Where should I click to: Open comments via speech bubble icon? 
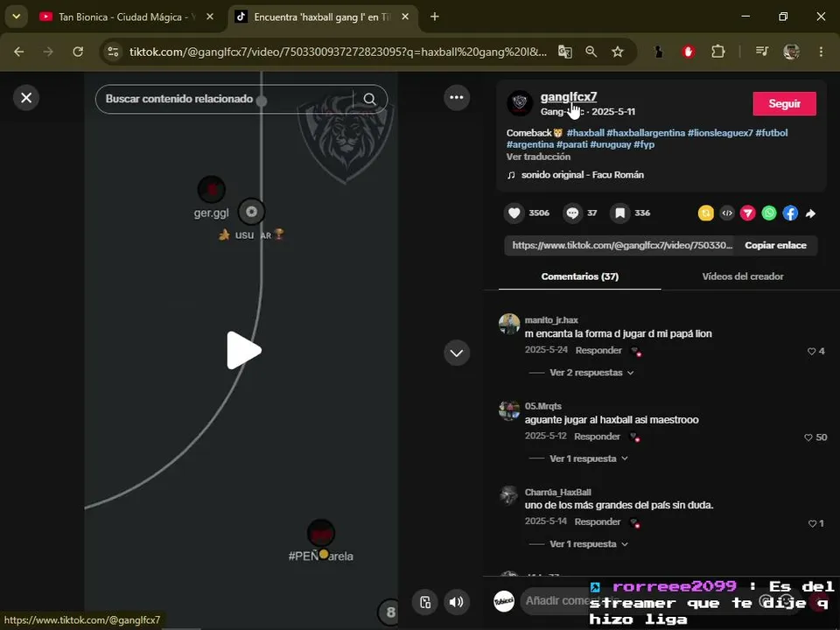[572, 213]
